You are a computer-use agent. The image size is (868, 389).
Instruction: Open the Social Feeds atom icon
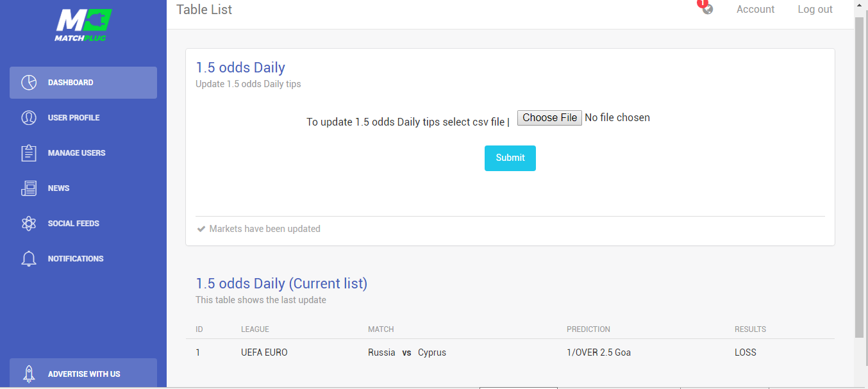click(x=29, y=224)
